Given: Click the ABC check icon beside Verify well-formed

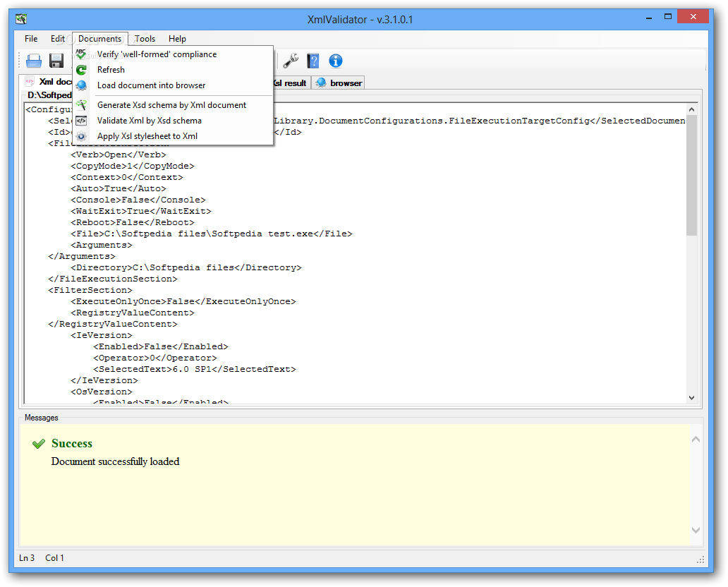Looking at the screenshot, I should click(81, 54).
